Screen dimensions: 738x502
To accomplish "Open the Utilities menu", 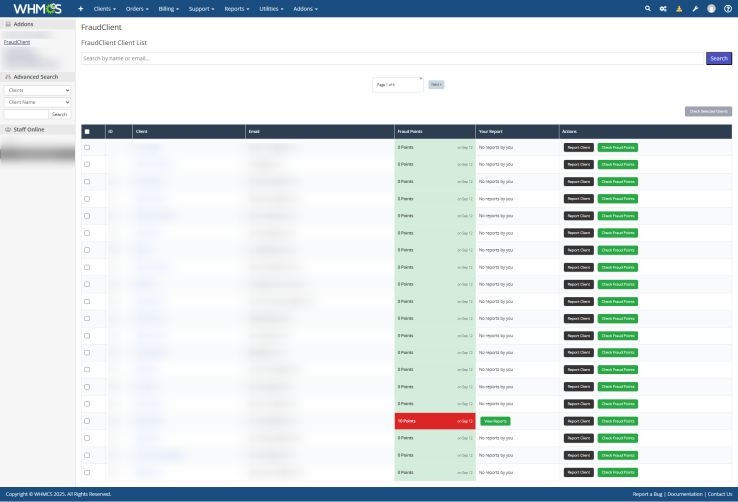I will coord(270,8).
